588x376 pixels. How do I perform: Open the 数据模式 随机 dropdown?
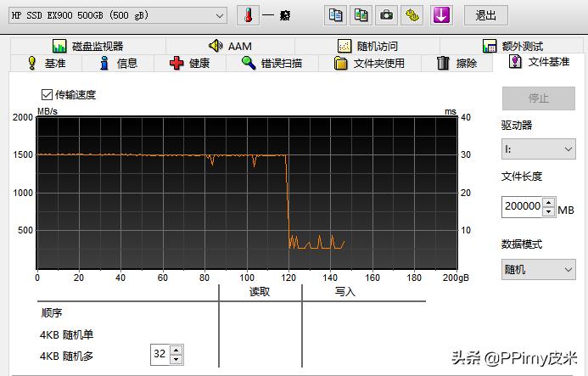[x=539, y=269]
